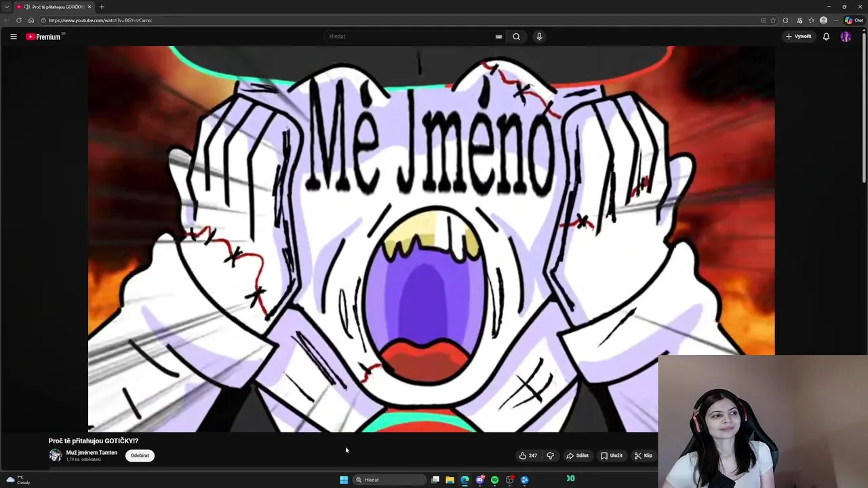Open the notifications bell
868x488 pixels.
coord(826,37)
